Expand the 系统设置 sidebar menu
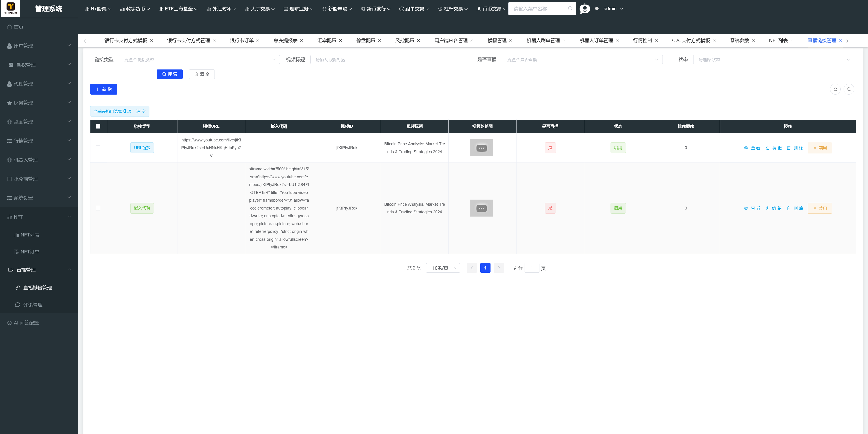Image resolution: width=868 pixels, height=434 pixels. pyautogui.click(x=39, y=198)
